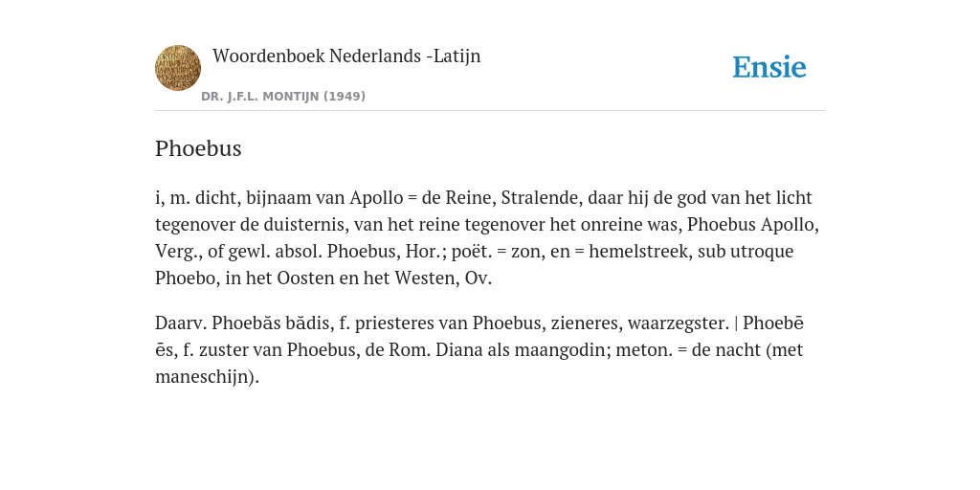Click the Phoebus entry heading

[198, 148]
